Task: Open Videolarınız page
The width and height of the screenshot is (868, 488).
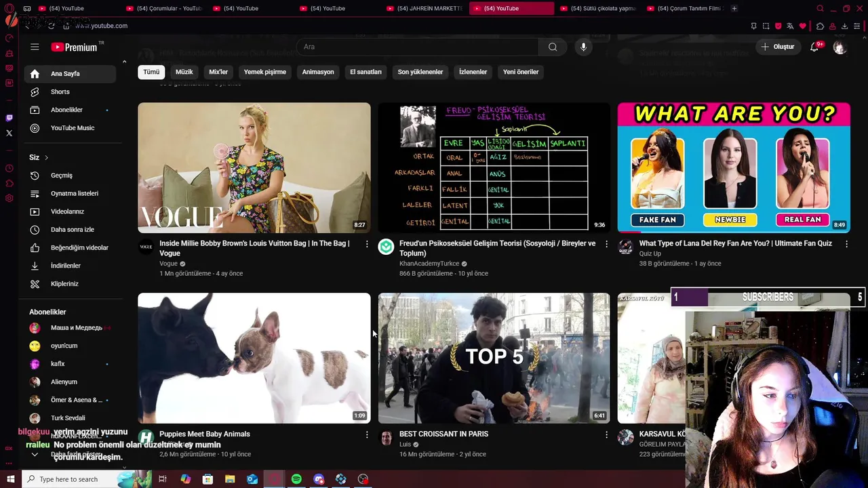Action: coord(70,211)
